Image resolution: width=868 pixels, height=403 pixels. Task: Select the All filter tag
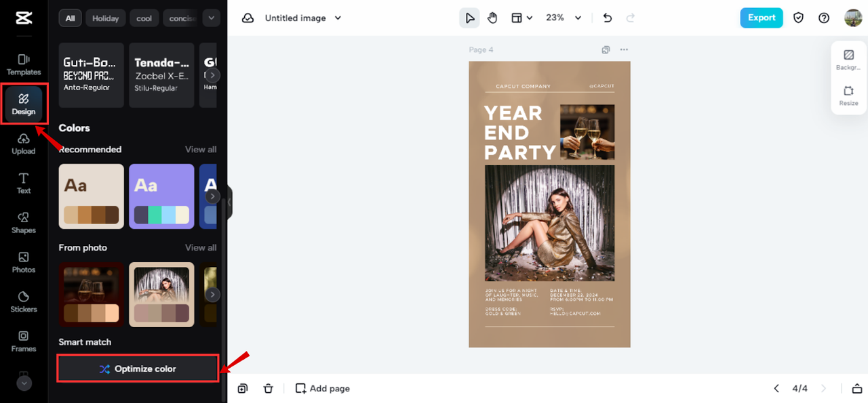70,18
